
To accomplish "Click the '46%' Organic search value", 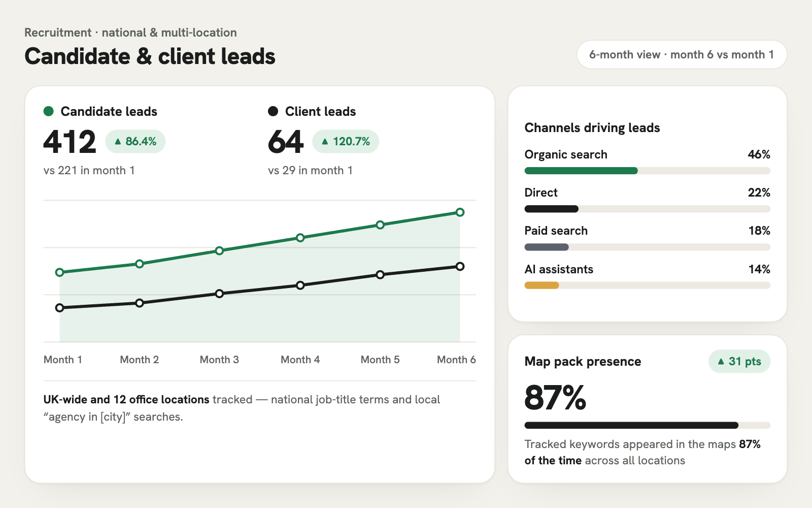I will 759,154.
